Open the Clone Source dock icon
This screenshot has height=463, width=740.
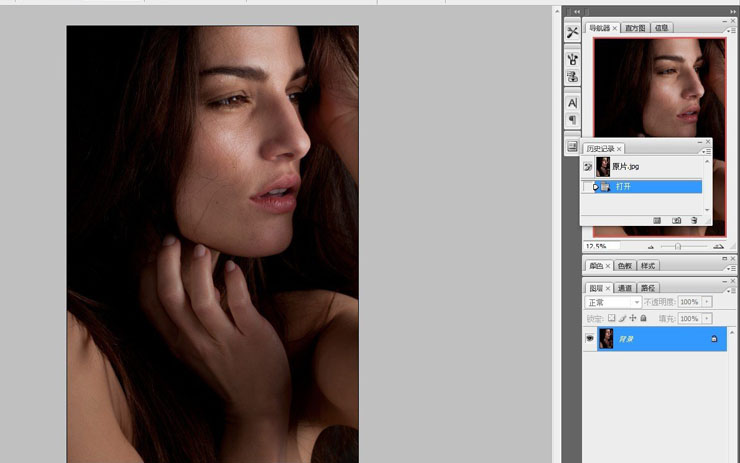(x=572, y=76)
